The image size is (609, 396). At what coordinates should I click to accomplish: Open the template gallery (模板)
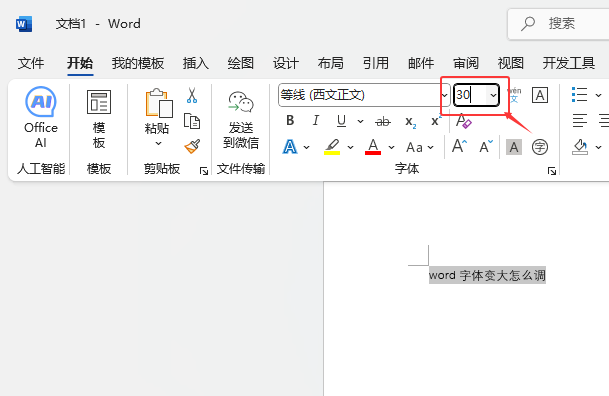(x=99, y=119)
